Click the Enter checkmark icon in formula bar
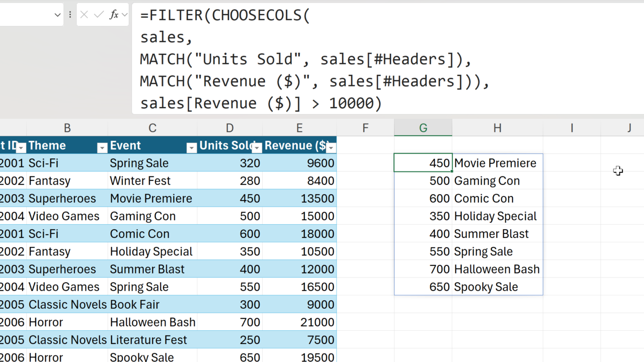The width and height of the screenshot is (644, 362). [99, 15]
